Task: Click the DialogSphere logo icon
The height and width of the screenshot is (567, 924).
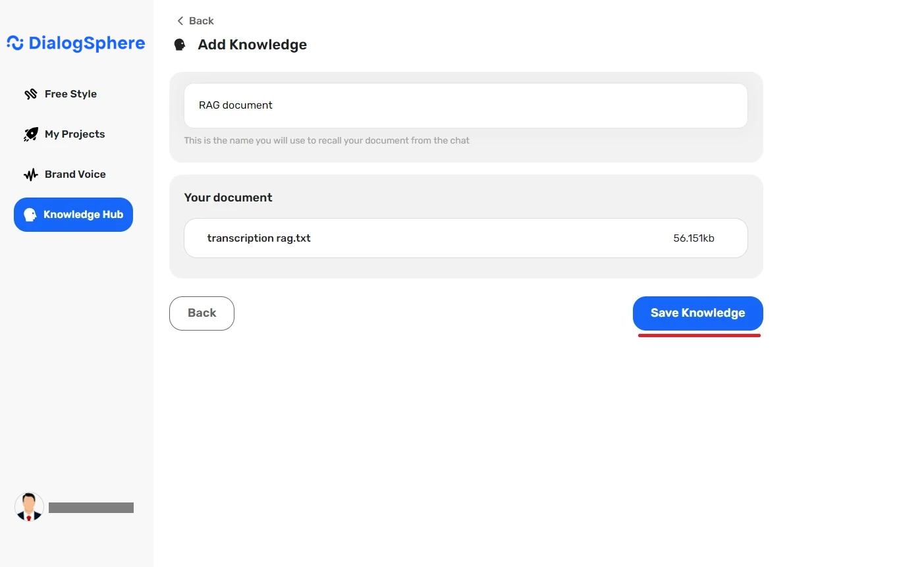Action: click(13, 42)
